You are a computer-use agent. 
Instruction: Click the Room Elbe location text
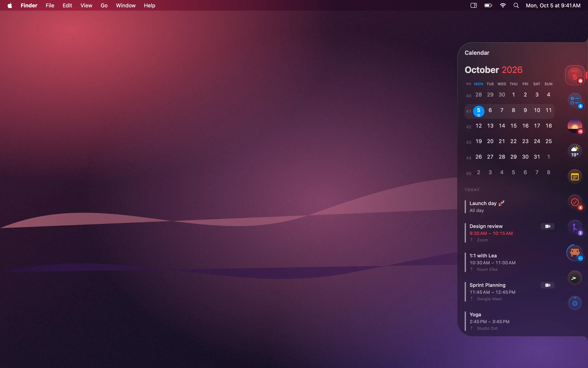click(487, 269)
